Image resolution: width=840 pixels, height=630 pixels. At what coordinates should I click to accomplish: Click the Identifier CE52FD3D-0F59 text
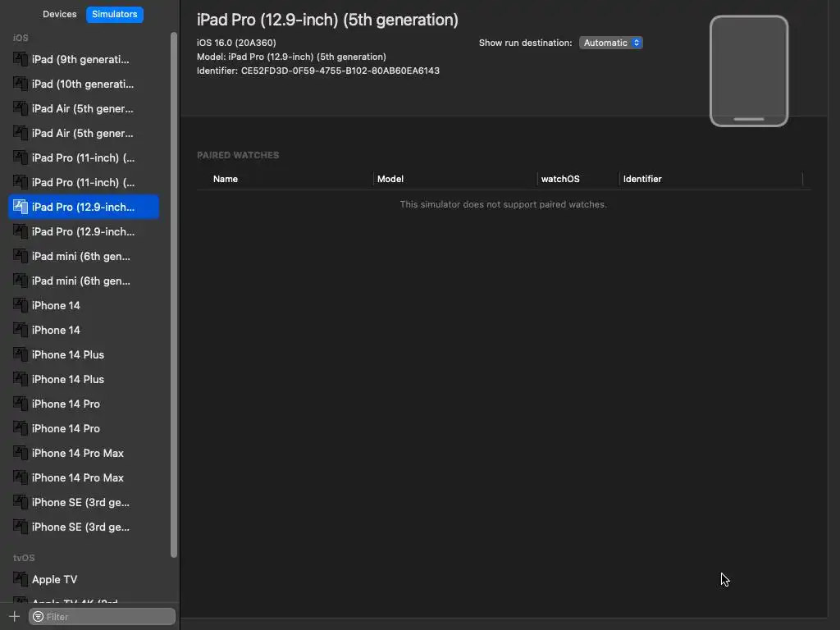point(318,71)
